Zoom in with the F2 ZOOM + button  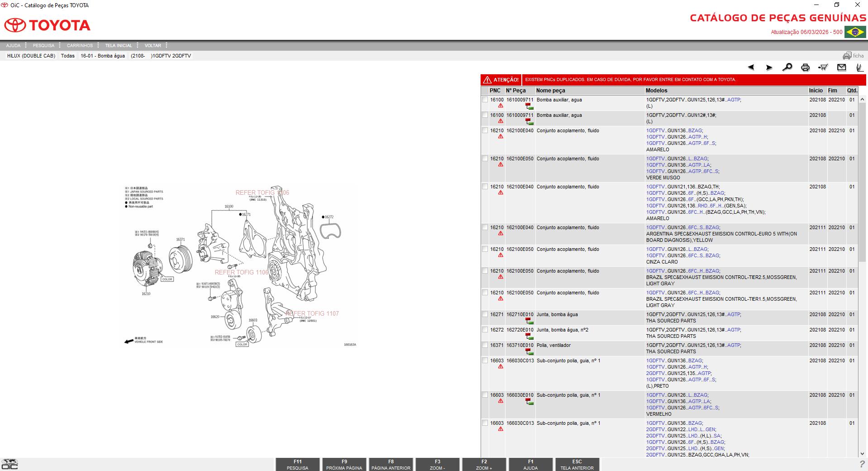click(x=484, y=465)
